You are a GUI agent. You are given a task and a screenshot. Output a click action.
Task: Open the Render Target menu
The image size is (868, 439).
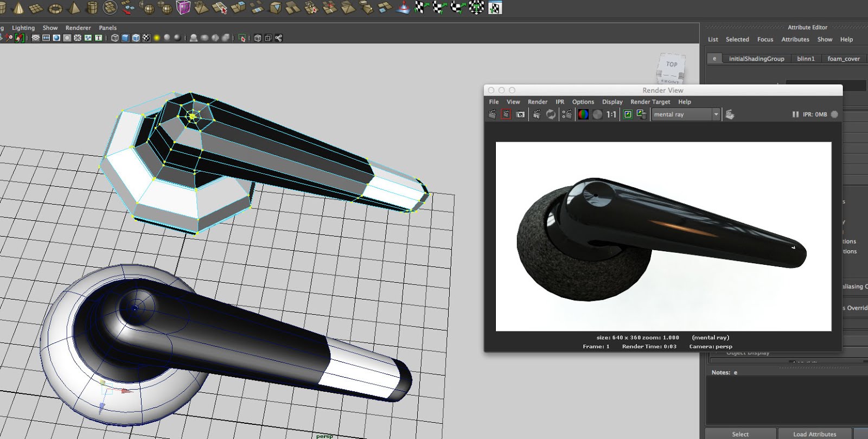click(x=650, y=102)
